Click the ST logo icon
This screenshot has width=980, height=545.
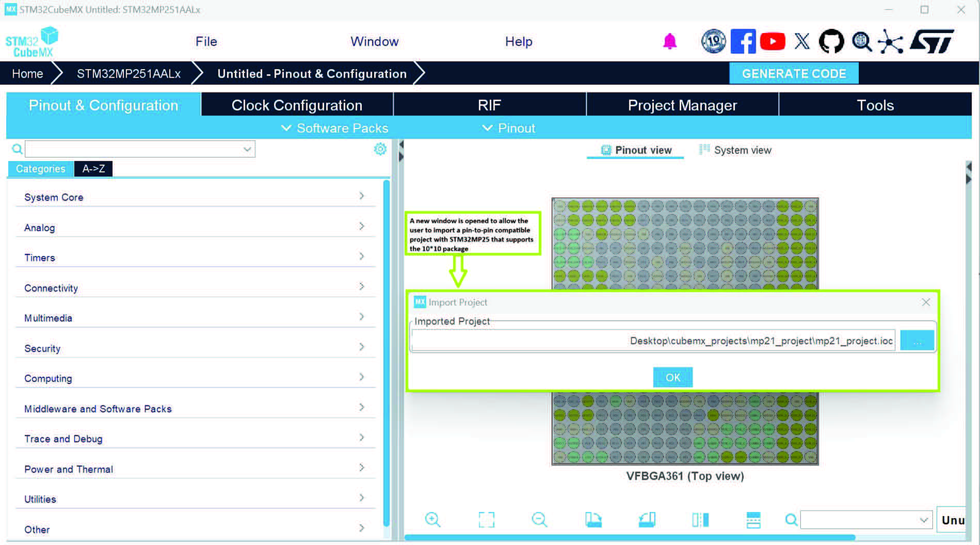click(x=932, y=41)
